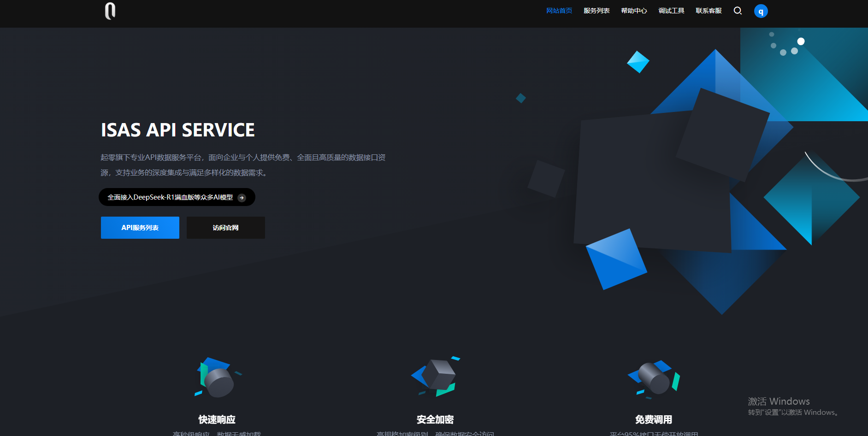Click the 免费调用 title text
Image resolution: width=868 pixels, height=436 pixels.
pyautogui.click(x=654, y=419)
